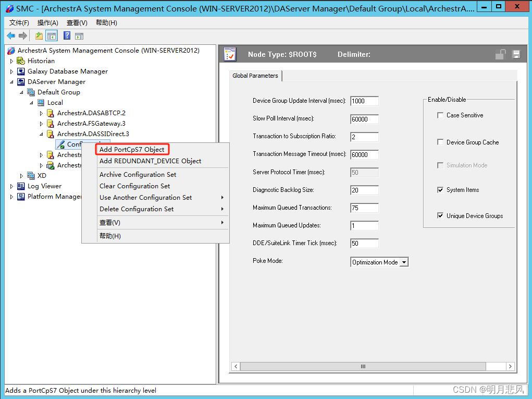Screen dimensions: 532x399
Task: Click the ArchestrA System Management Console root icon
Action: click(11, 50)
